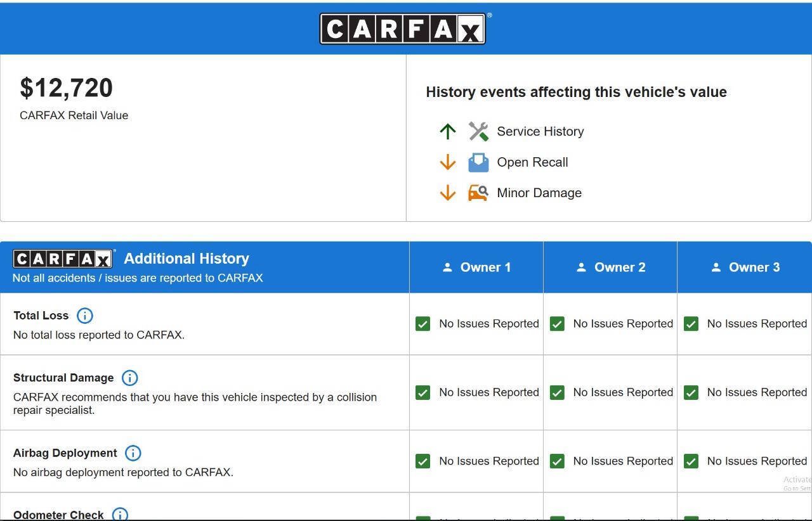812x521 pixels.
Task: Click the Airbag Deployment row title
Action: pyautogui.click(x=65, y=453)
